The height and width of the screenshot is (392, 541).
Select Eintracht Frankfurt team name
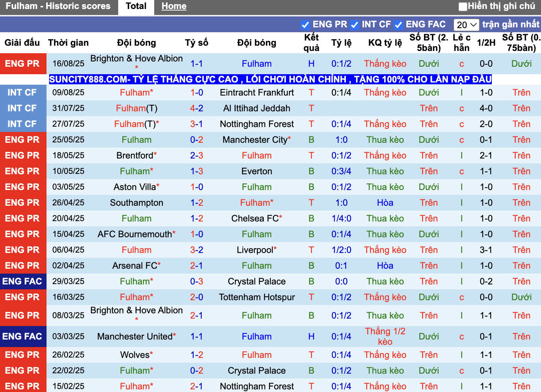click(257, 93)
